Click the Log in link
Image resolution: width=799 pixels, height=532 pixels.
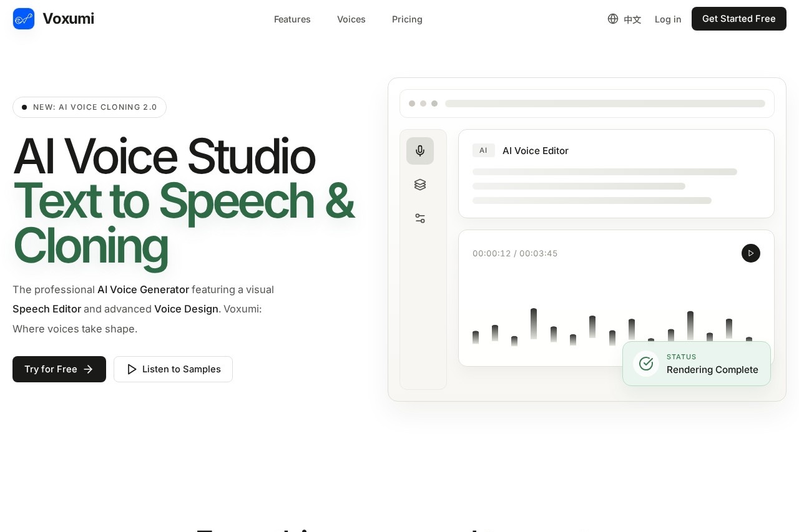668,19
